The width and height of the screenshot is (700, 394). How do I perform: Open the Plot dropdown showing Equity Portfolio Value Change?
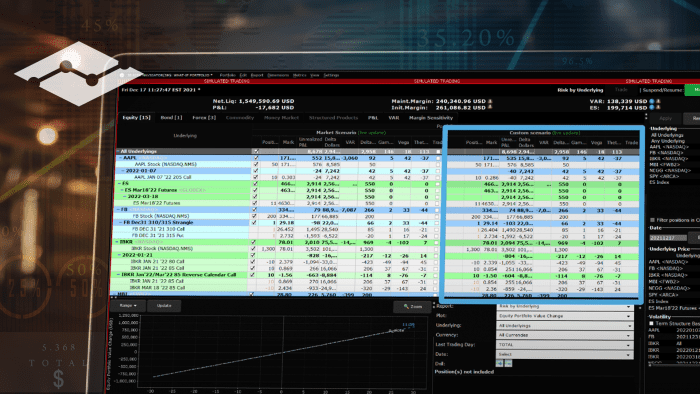point(565,316)
